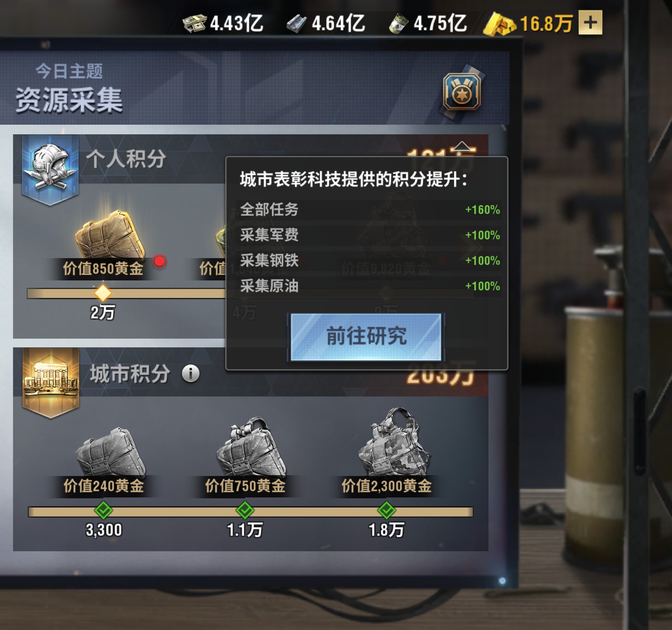
Task: Tap the cash resource icon in top bar
Action: click(194, 23)
